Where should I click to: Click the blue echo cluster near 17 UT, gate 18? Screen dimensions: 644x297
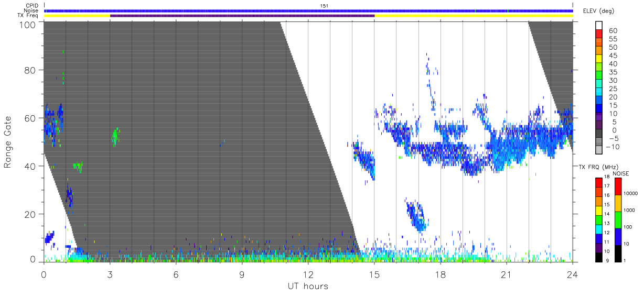[x=416, y=215]
